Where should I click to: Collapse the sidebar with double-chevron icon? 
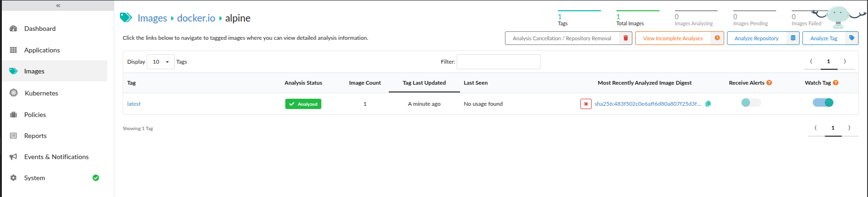point(58,6)
